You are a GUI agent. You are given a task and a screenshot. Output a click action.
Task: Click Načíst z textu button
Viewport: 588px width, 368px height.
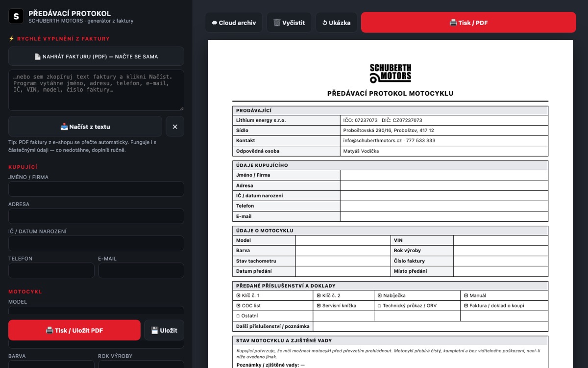pos(85,127)
